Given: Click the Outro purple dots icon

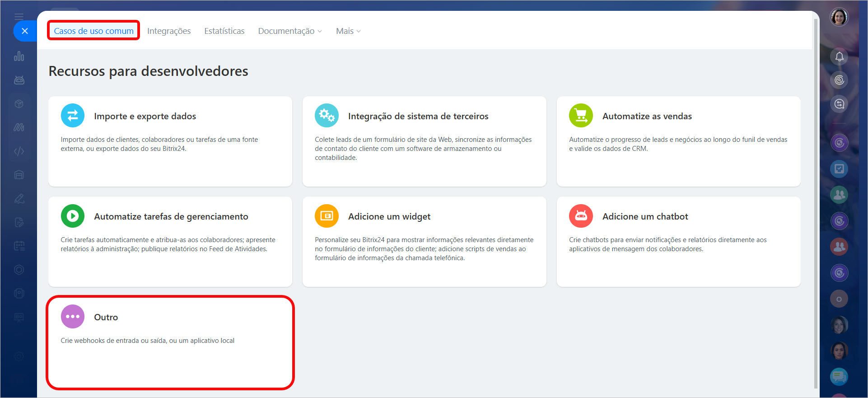Looking at the screenshot, I should 73,317.
